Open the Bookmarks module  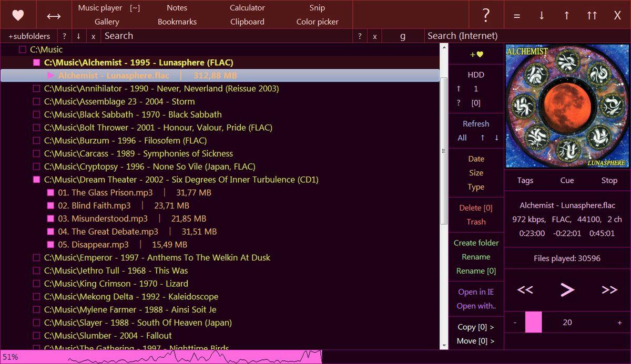[x=177, y=22]
